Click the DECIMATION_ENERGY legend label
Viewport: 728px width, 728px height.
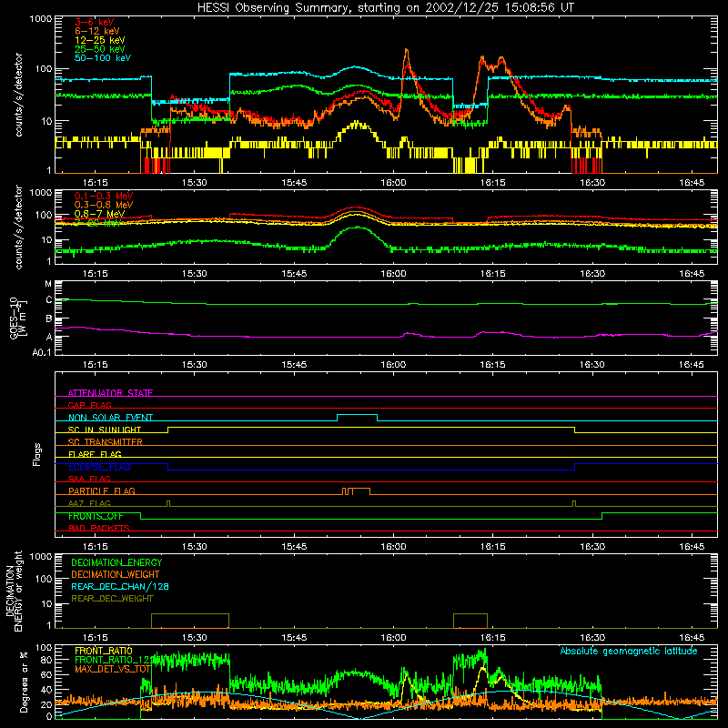point(116,562)
